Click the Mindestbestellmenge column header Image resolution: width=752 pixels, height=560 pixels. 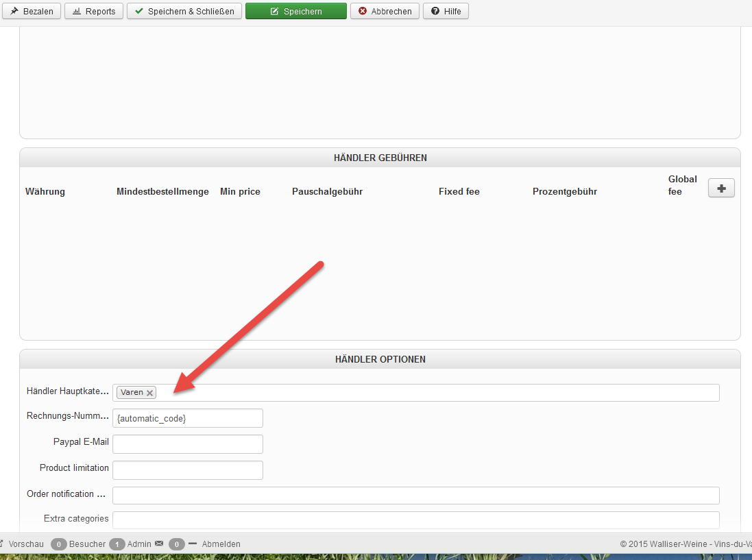coord(162,191)
